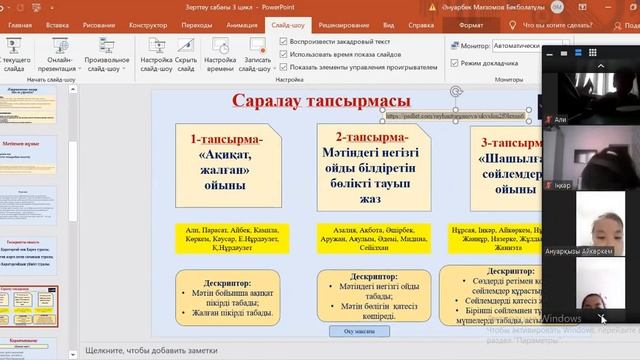The image size is (640, 360).
Task: Click start from beginning quick access icon
Action: pyautogui.click(x=36, y=7)
